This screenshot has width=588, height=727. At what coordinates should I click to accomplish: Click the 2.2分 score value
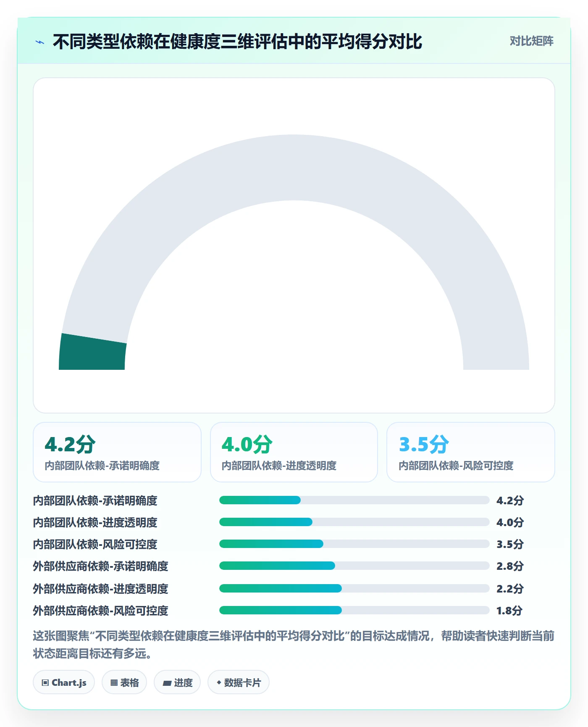point(510,589)
